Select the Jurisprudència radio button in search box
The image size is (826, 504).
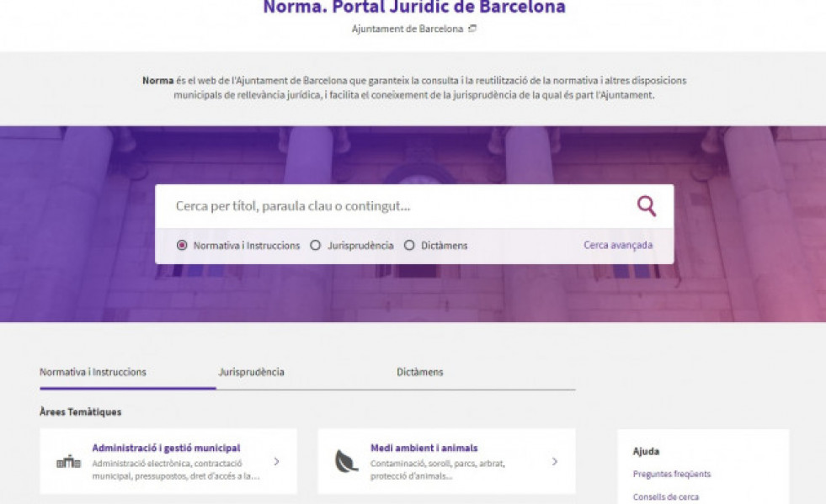316,246
